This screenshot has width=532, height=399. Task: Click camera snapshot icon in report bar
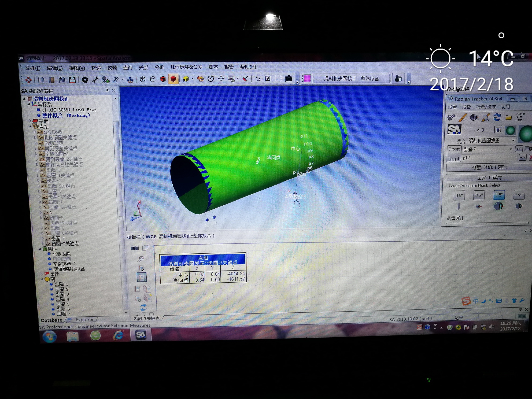point(135,248)
